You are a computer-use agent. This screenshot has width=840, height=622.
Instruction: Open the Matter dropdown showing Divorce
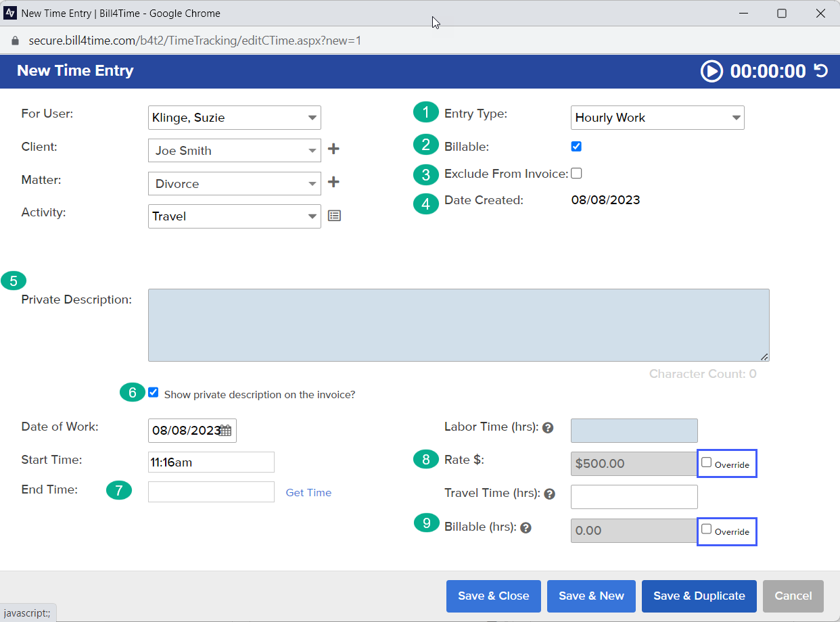pos(235,183)
